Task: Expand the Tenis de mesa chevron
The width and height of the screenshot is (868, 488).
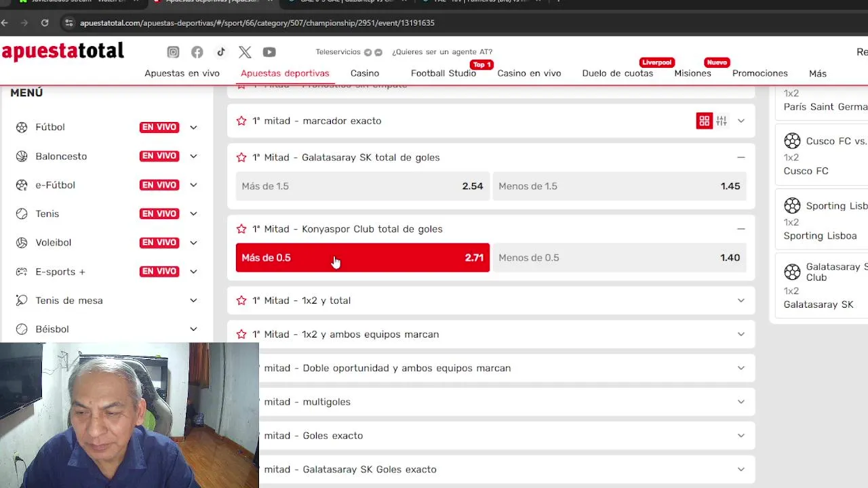Action: (x=193, y=300)
